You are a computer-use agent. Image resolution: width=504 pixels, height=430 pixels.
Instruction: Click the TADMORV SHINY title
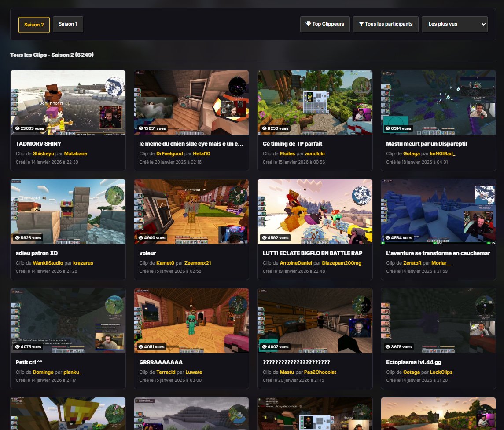pos(39,143)
